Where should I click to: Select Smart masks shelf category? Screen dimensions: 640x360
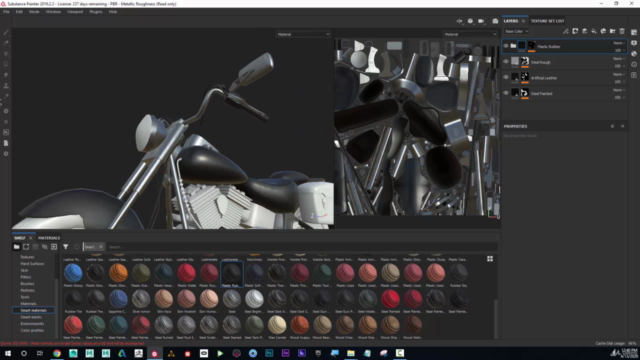(31, 317)
